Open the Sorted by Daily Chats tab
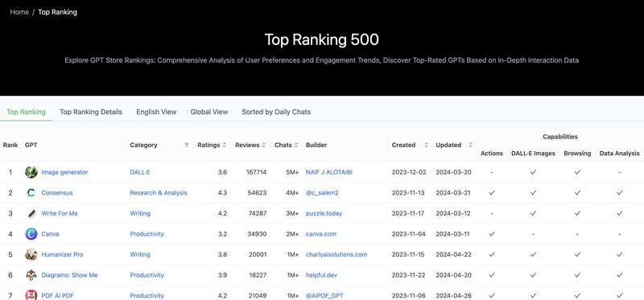644x300 pixels. pyautogui.click(x=276, y=112)
